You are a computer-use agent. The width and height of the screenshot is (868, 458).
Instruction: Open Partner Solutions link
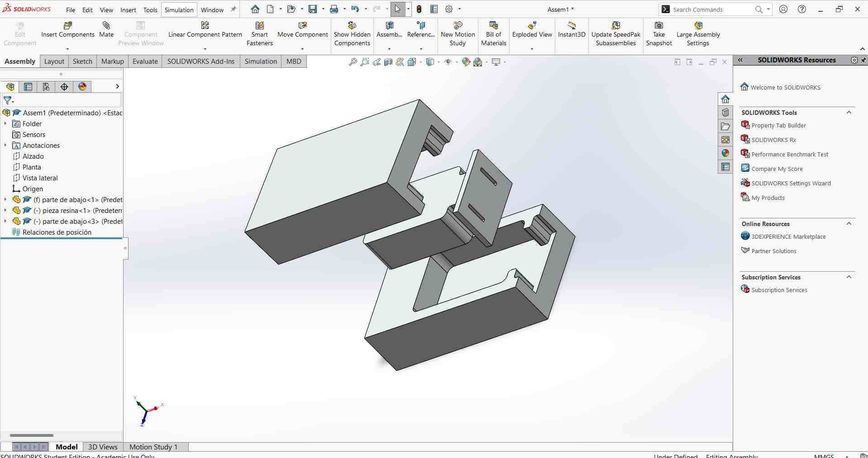coord(774,251)
